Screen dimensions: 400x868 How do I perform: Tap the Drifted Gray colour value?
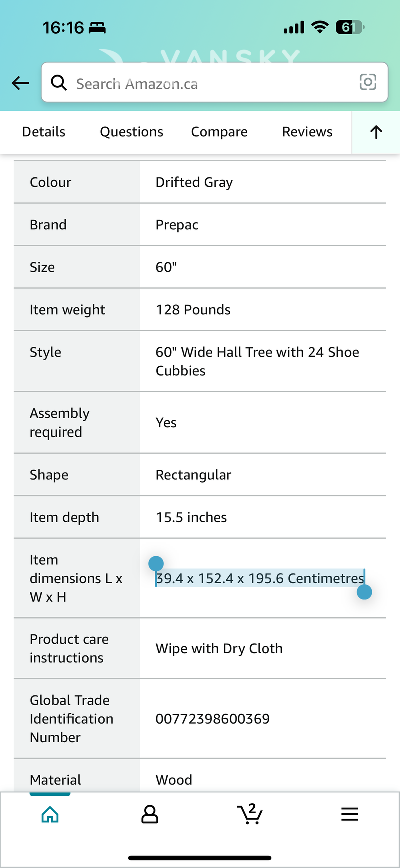(x=194, y=182)
